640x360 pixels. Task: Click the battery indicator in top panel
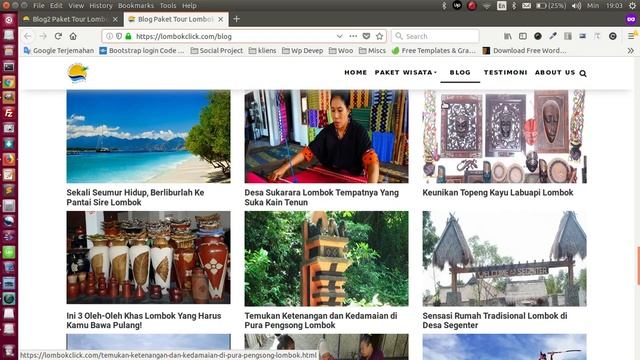(x=551, y=6)
